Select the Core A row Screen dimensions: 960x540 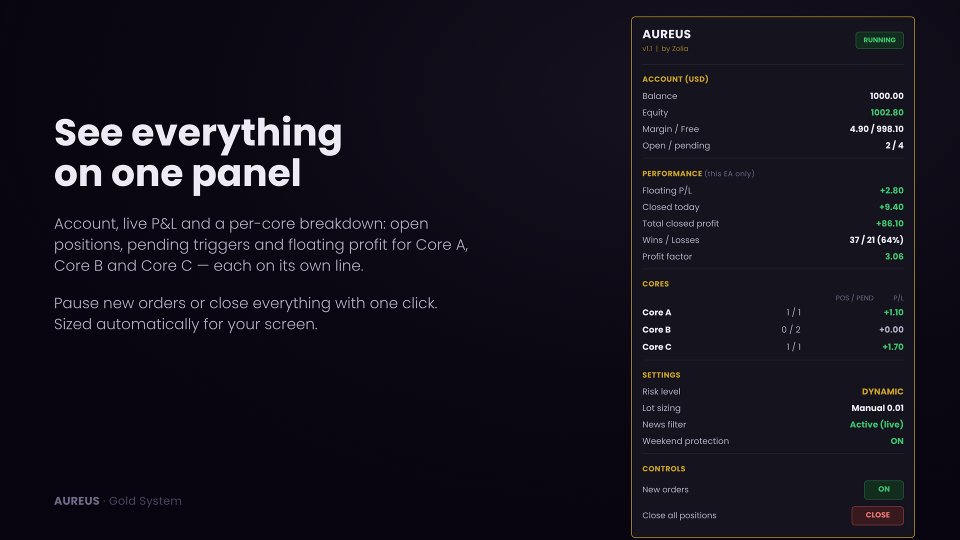click(773, 312)
